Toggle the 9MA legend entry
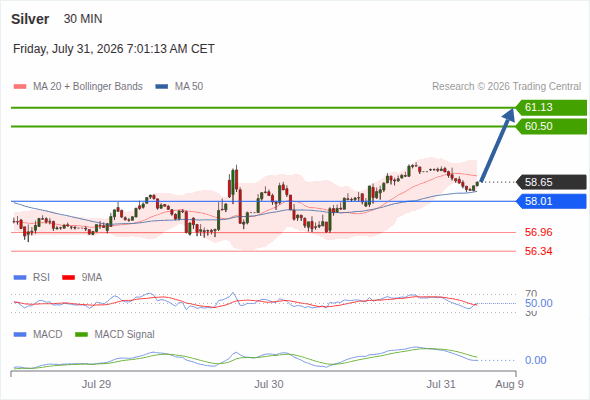The width and height of the screenshot is (590, 400). (x=82, y=278)
